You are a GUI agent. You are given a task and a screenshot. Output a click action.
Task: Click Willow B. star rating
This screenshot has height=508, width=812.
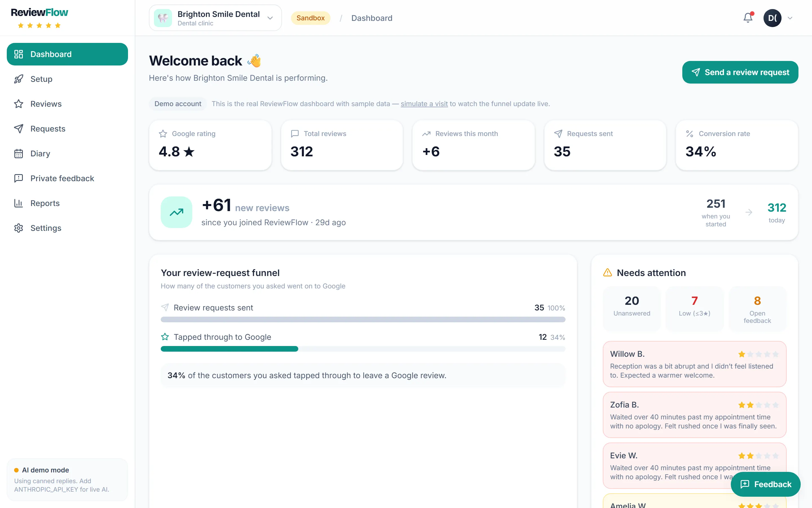click(758, 354)
